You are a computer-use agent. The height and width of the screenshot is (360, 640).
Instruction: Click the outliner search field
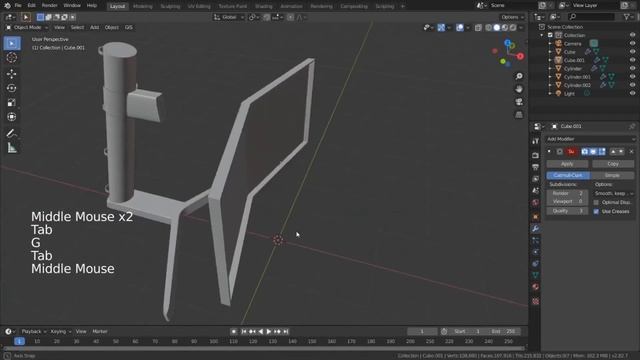pyautogui.click(x=592, y=17)
